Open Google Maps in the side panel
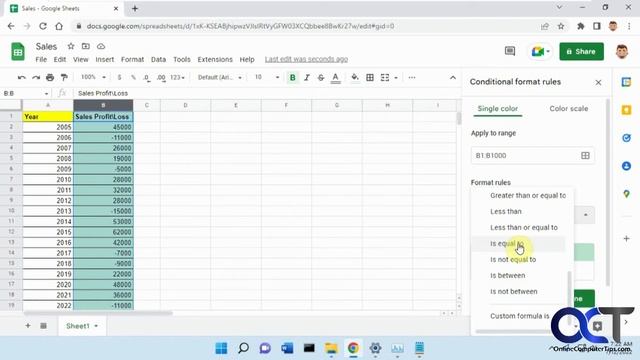640x360 pixels. pos(627,194)
